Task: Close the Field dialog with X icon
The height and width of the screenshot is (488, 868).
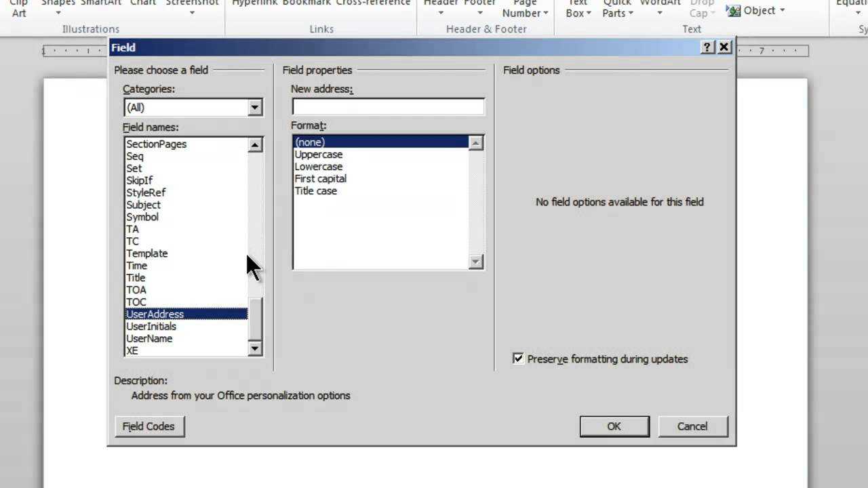Action: click(x=724, y=47)
